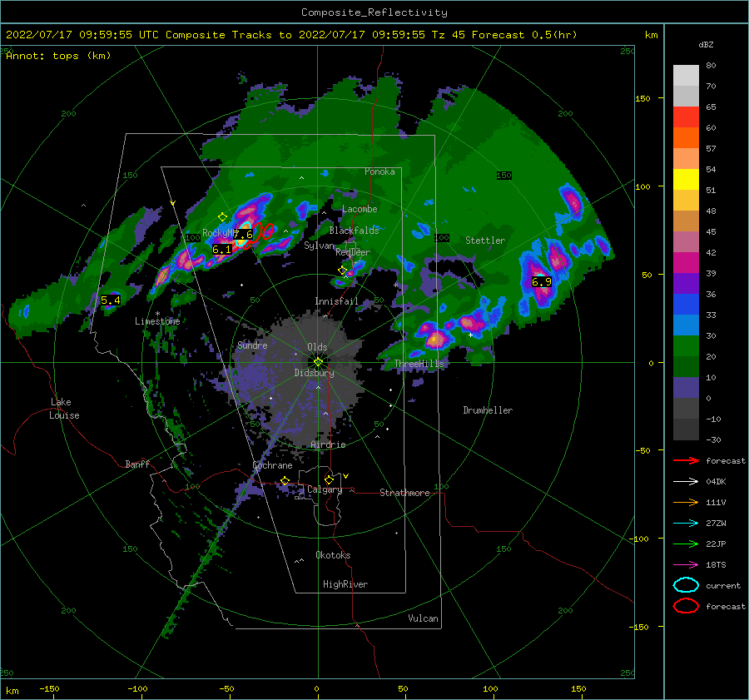This screenshot has height=700, width=749.
Task: Click the dBZ legend heading
Action: click(x=706, y=45)
